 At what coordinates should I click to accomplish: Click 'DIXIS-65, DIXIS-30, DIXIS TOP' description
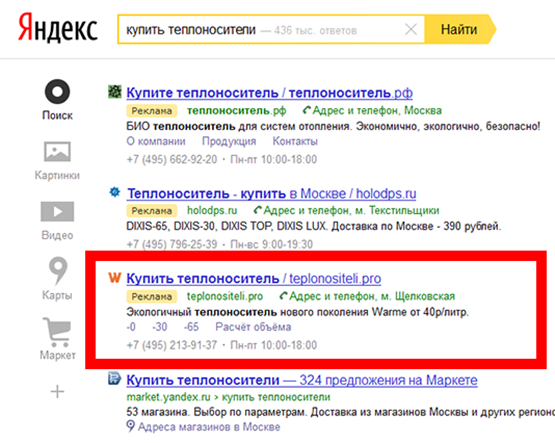coord(314,226)
